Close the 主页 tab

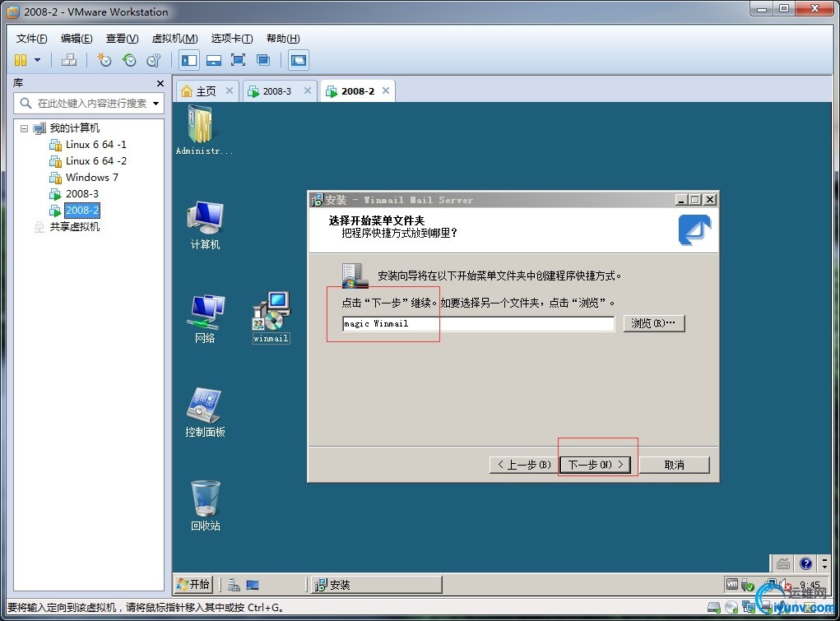pyautogui.click(x=230, y=90)
